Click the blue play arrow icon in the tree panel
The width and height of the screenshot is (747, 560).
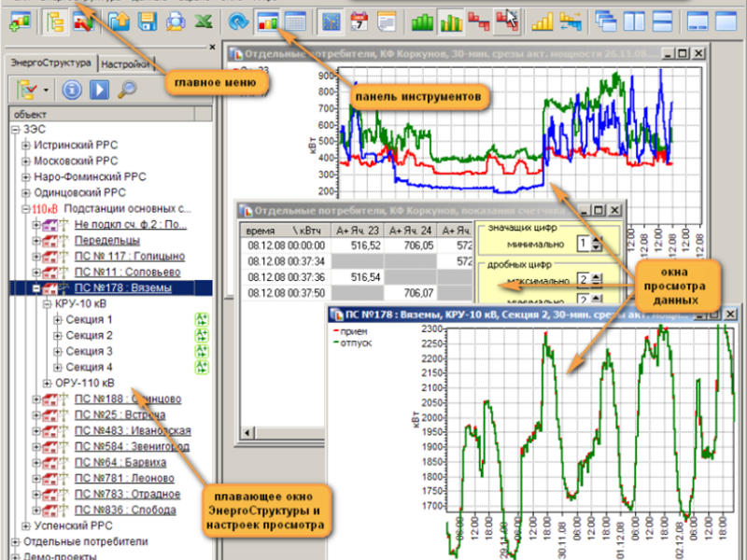(x=99, y=90)
